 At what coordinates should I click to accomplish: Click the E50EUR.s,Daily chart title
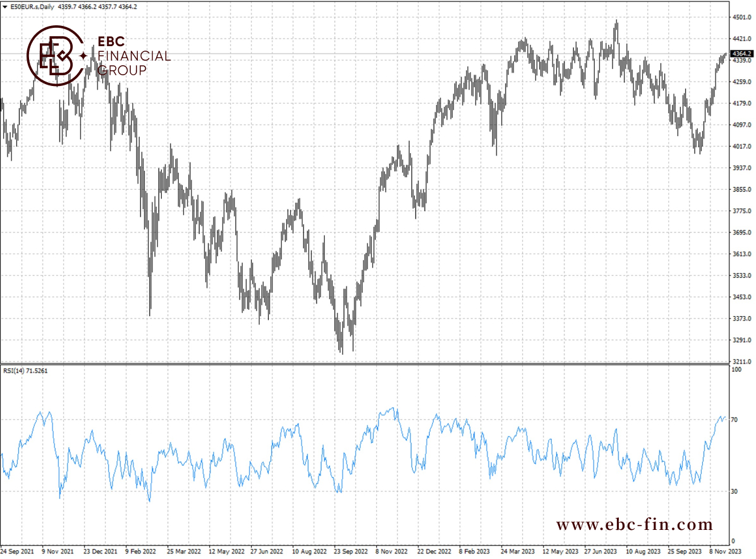(32, 7)
